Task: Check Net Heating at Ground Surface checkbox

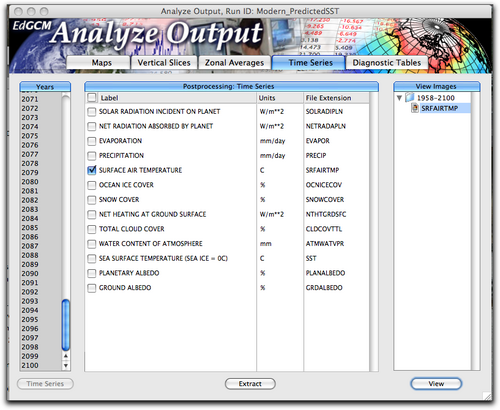Action: (91, 214)
